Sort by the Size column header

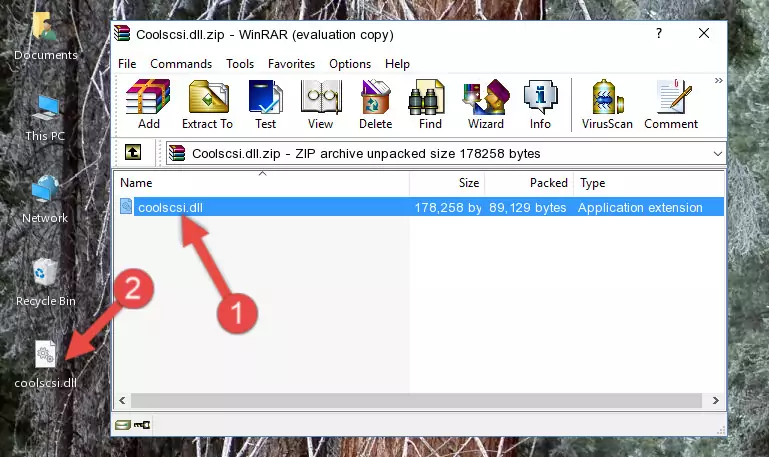447,183
